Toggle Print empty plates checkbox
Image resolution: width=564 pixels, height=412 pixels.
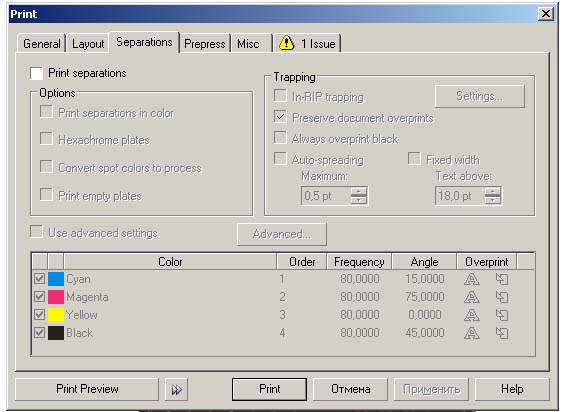[46, 195]
